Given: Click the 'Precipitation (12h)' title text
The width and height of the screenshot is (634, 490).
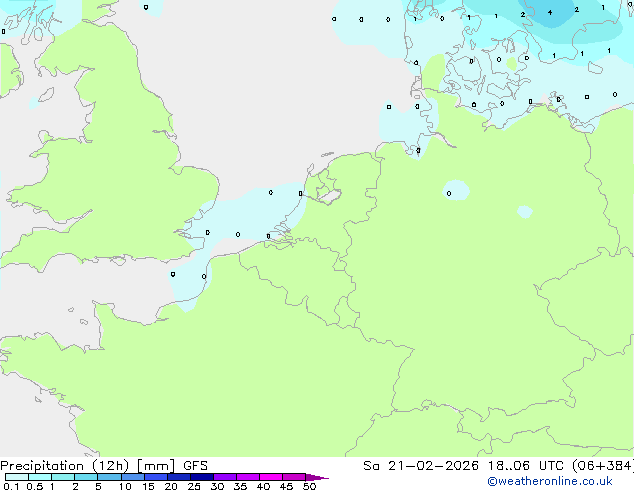Looking at the screenshot, I should click(65, 466).
